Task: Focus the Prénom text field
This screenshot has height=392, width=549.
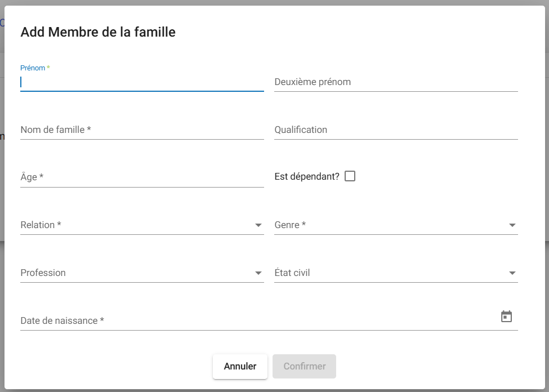Action: 141,82
